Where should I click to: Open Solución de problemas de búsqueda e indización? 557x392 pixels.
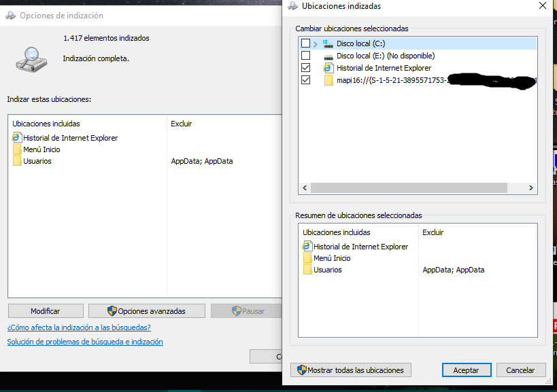point(85,342)
